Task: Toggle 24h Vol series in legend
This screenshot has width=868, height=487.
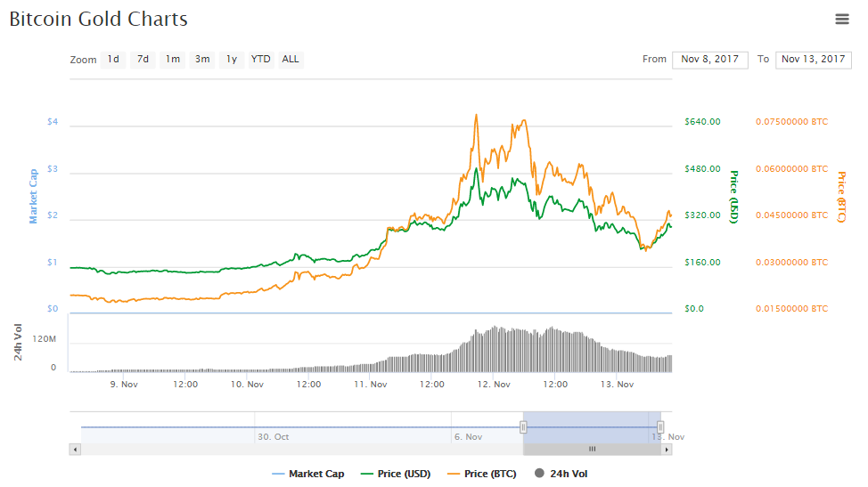Action: [561, 474]
